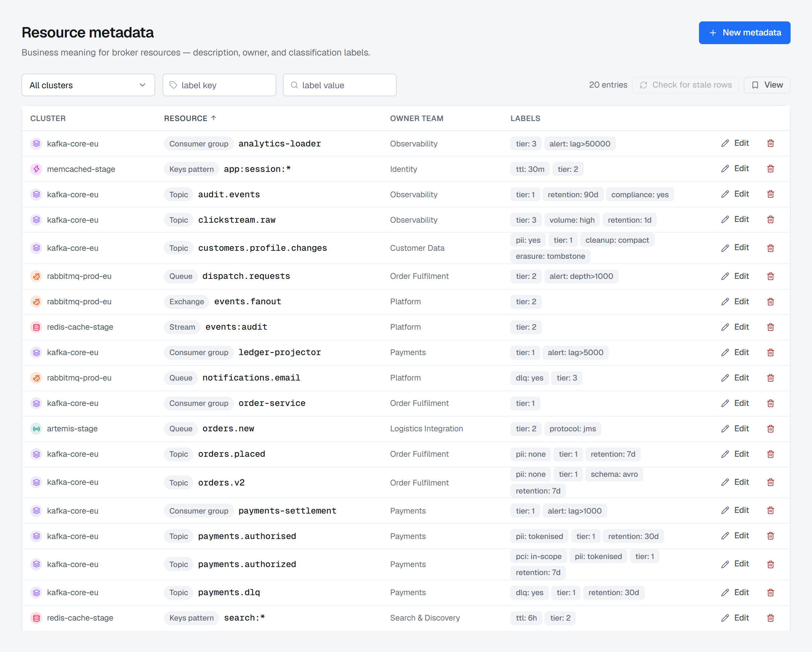Click the clickstream.raw resource name
The image size is (812, 652).
(236, 220)
